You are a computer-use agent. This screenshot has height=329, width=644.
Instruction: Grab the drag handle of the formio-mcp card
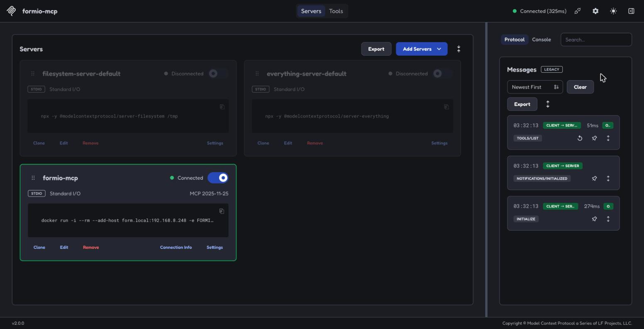33,178
